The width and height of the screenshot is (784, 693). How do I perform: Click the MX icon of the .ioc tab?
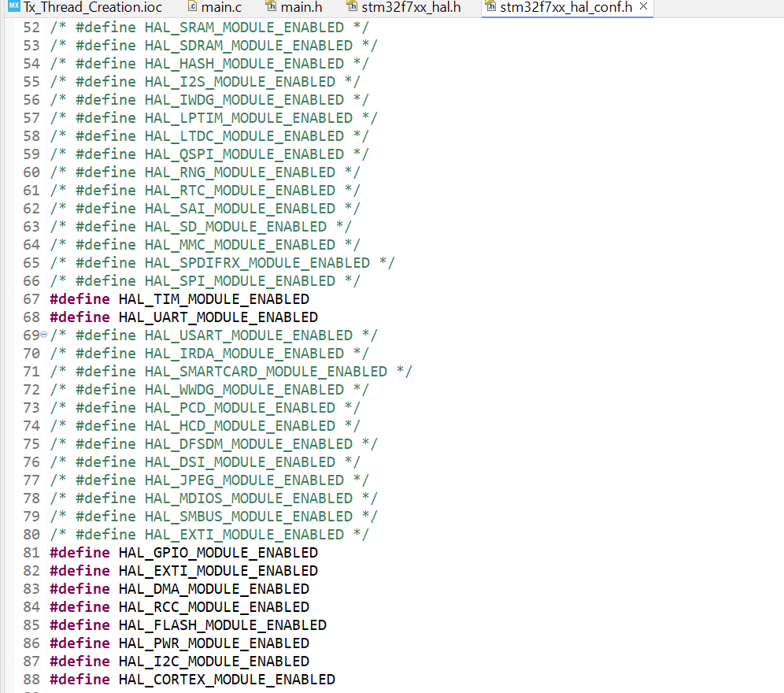click(14, 6)
